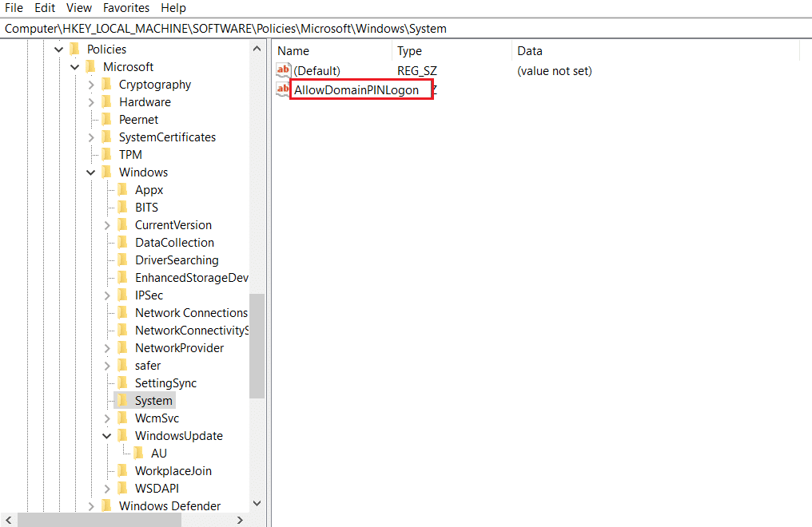This screenshot has height=527, width=812.
Task: Open the Edit menu
Action: coord(45,8)
